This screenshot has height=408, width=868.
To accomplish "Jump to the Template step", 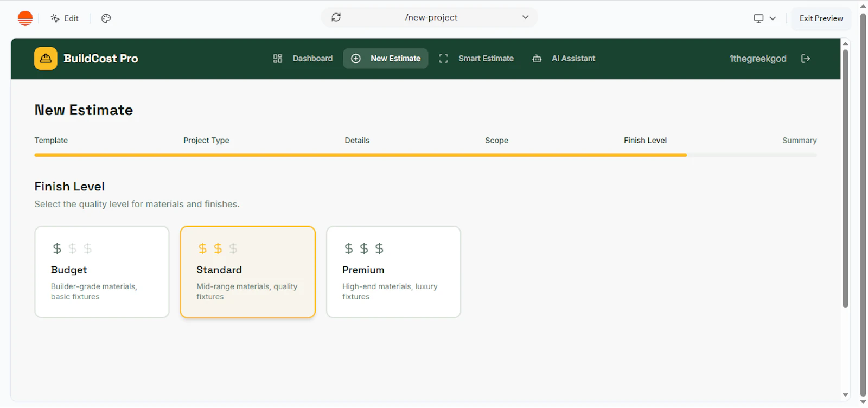I will pyautogui.click(x=51, y=140).
